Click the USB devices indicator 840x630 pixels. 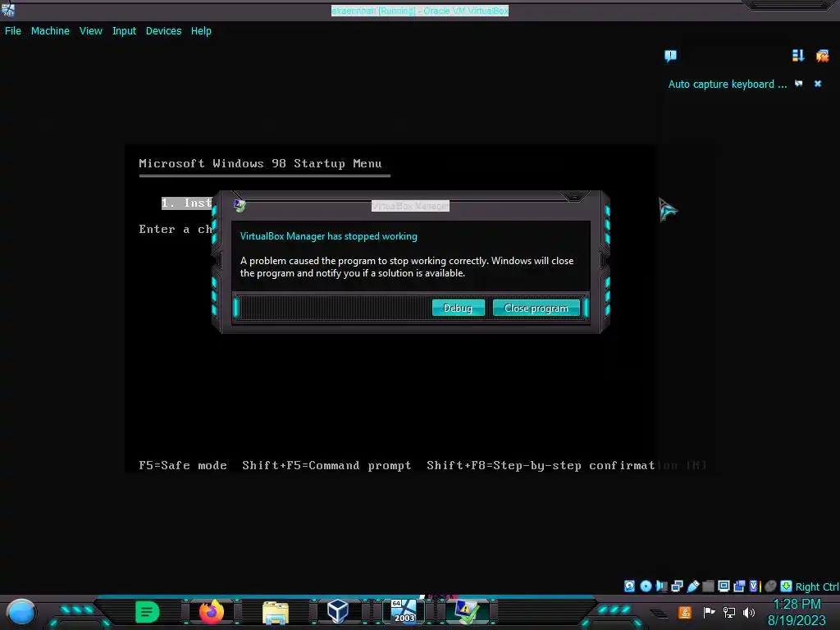point(692,586)
